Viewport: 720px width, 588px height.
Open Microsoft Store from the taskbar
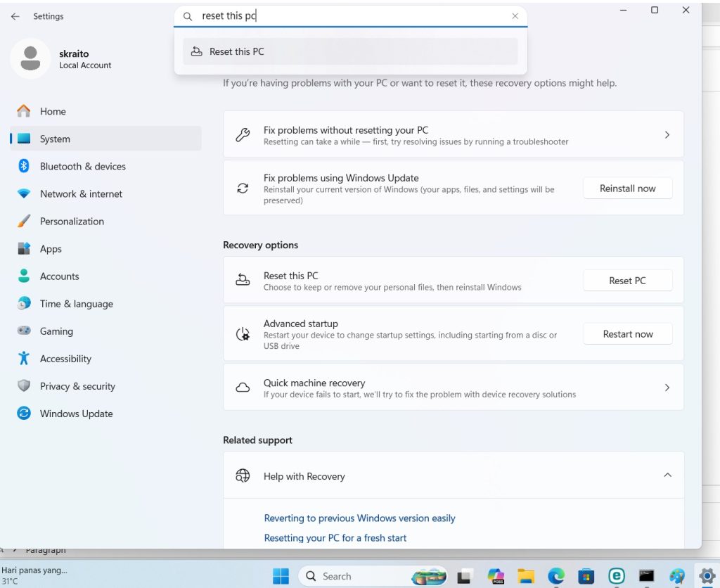[x=586, y=576]
